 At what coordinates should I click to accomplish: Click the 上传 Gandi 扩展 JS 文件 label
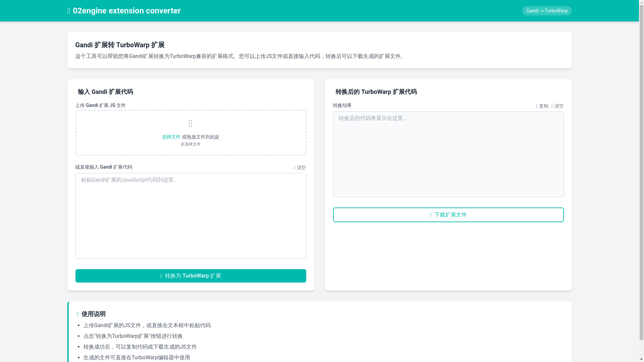100,105
